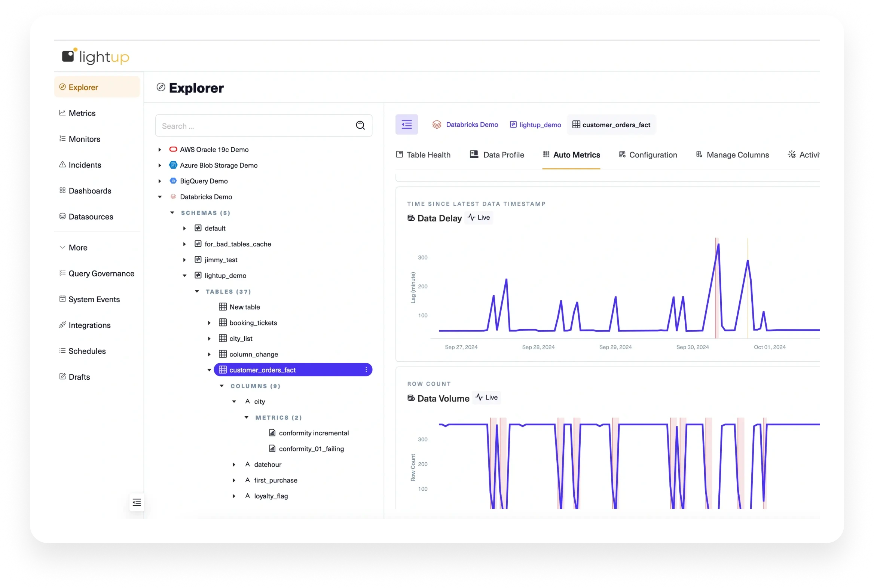Open the lightup_demo breadcrumb link
The image size is (874, 588).
(x=540, y=125)
